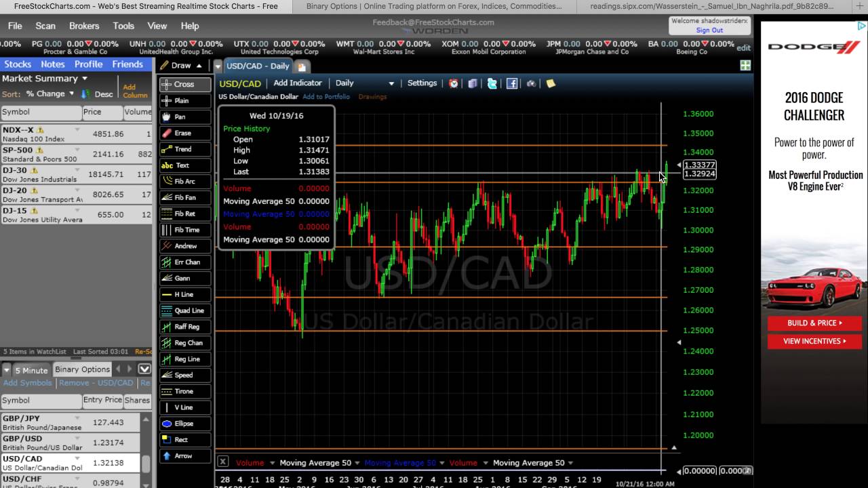Screen dimensions: 868x488
Task: Click the Add Column button
Action: pyautogui.click(x=135, y=91)
